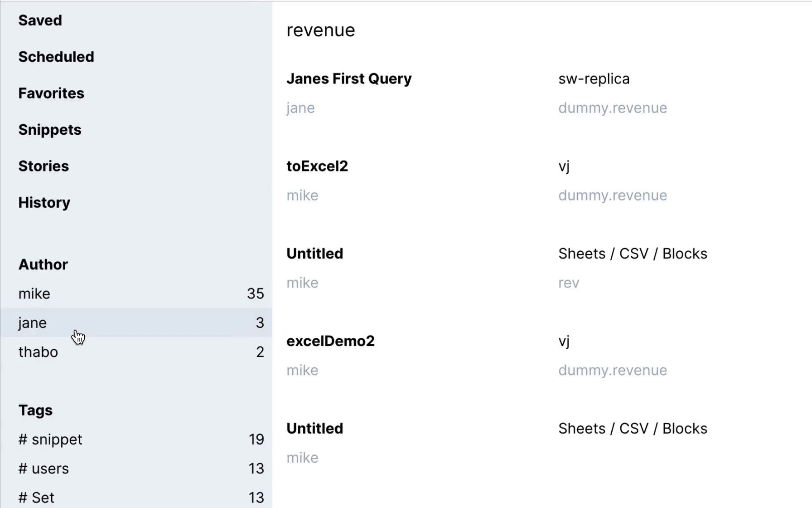Click the rev table label
812x508 pixels.
(569, 283)
